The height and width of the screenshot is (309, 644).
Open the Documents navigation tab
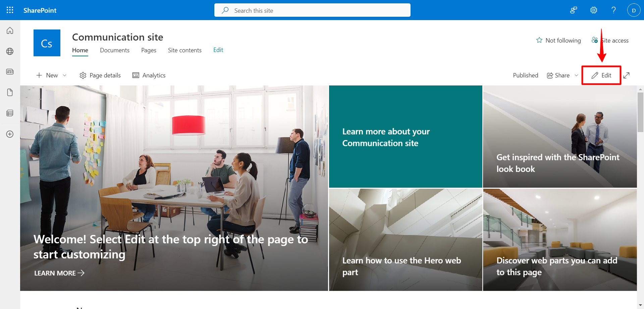coord(115,50)
